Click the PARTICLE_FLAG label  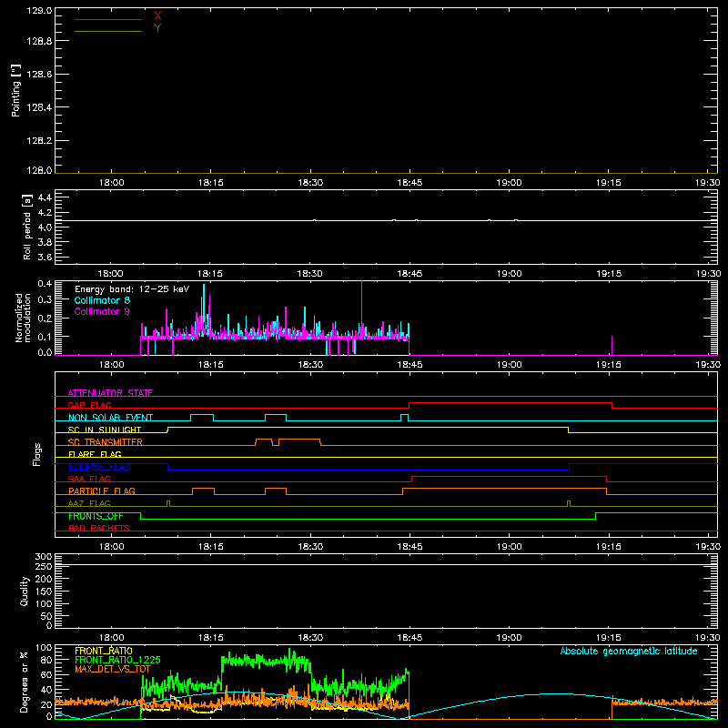102,491
